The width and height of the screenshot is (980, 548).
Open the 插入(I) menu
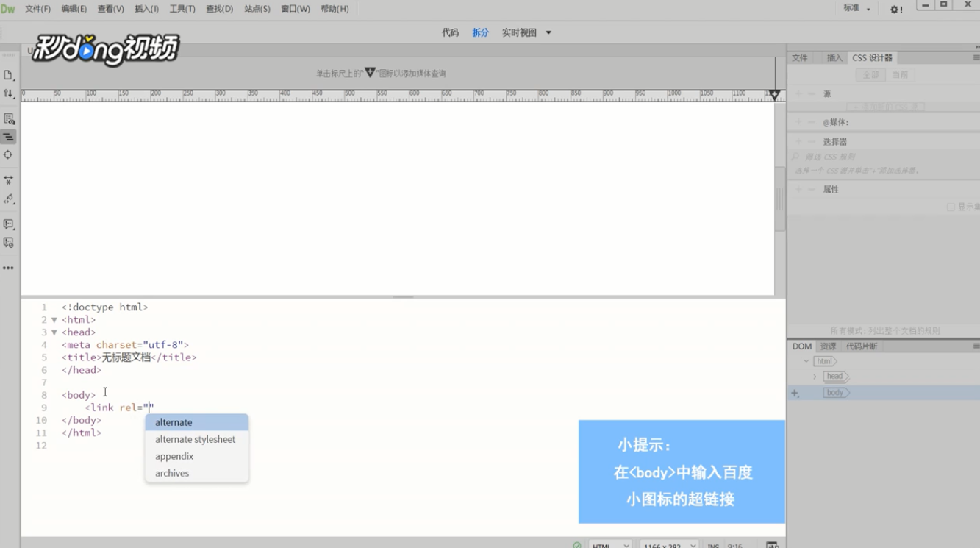pos(146,9)
